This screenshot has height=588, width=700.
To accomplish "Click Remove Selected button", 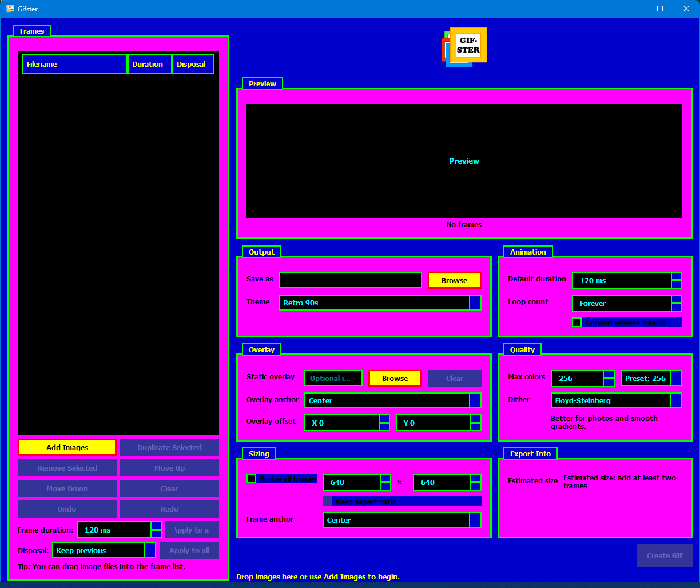I will (67, 468).
